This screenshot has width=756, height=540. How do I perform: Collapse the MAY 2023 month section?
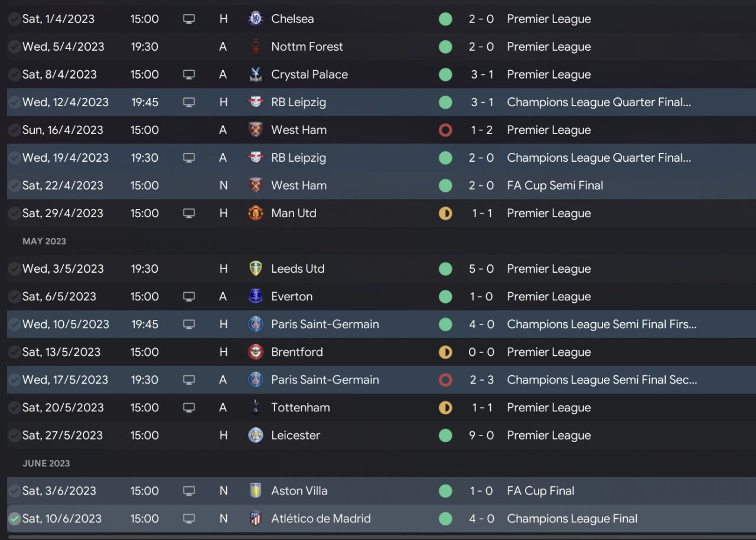(44, 241)
